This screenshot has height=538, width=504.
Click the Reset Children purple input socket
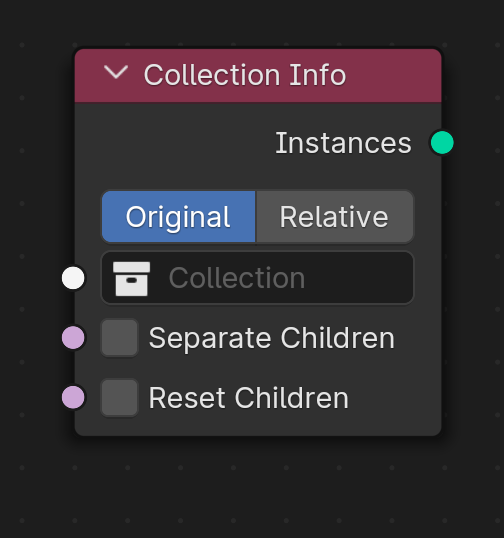pyautogui.click(x=73, y=398)
